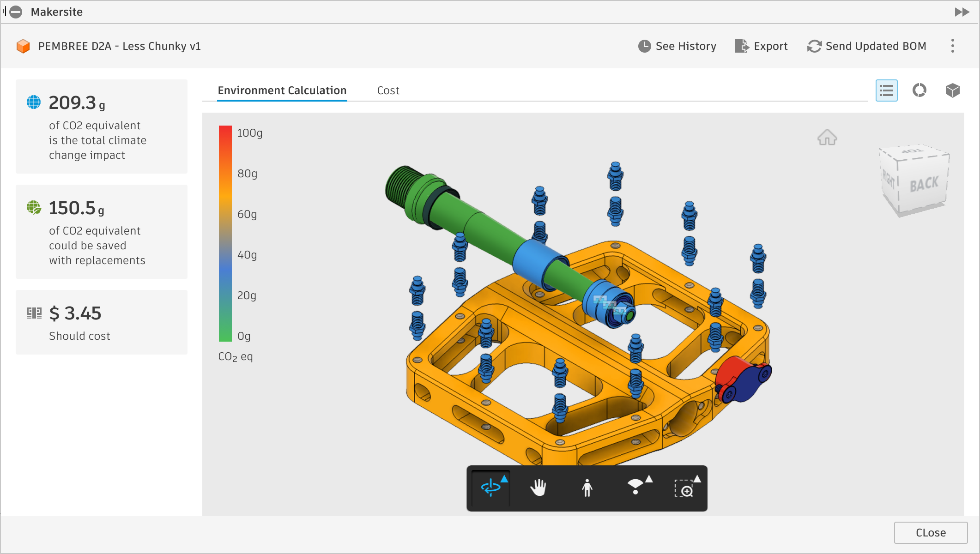Select the camera interactions tool
Screen dimensions: 980x554
click(635, 487)
